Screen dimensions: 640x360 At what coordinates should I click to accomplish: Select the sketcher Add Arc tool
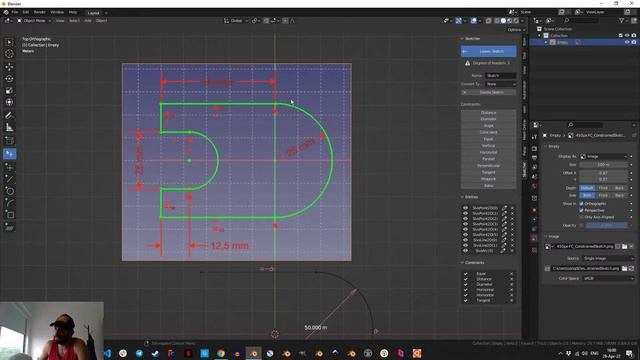[9, 202]
